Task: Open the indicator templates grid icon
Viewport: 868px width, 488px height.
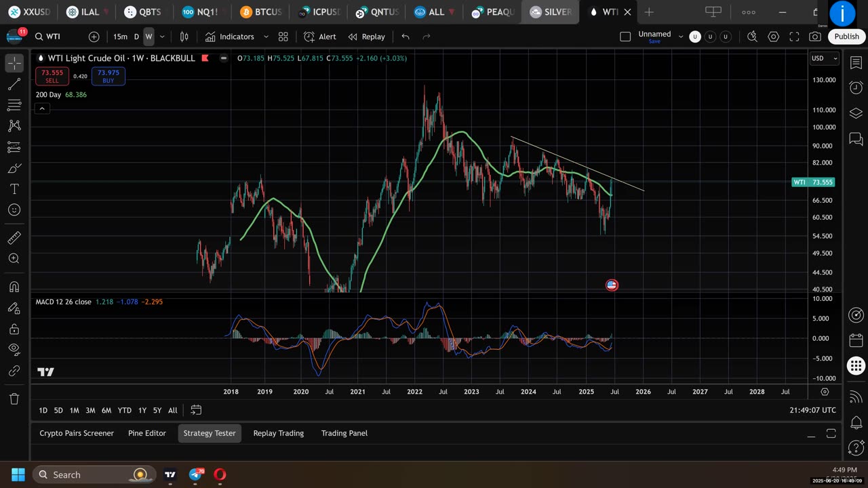Action: 283,37
